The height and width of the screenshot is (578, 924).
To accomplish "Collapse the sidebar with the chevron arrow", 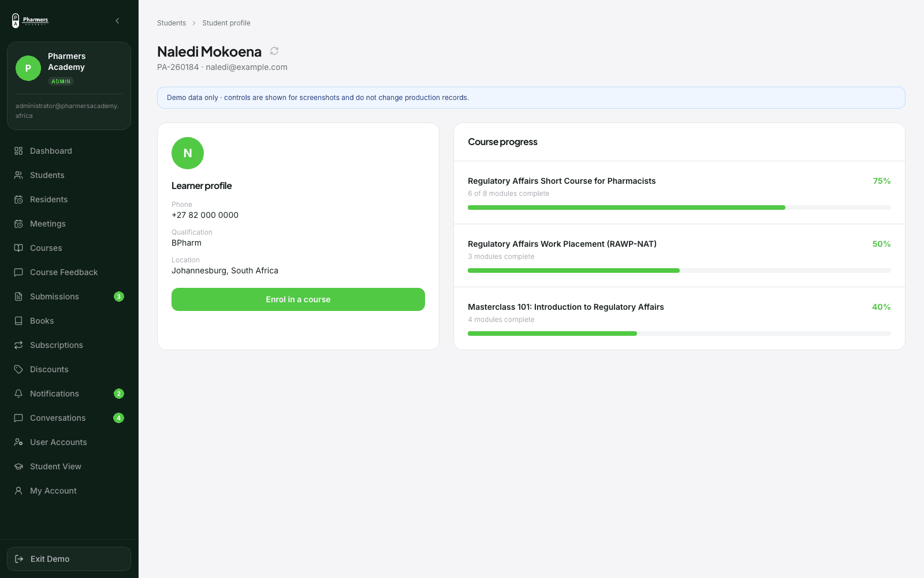I will point(117,21).
